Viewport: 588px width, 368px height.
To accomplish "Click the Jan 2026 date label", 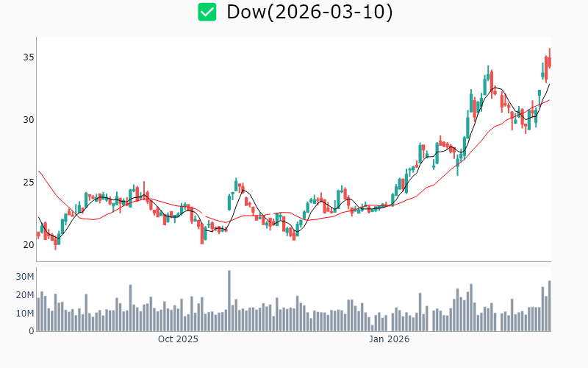I will [x=389, y=339].
